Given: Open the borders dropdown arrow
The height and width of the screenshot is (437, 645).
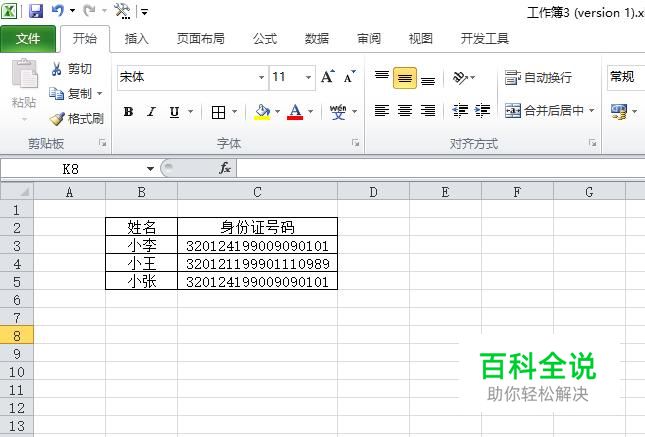Looking at the screenshot, I should coord(234,112).
